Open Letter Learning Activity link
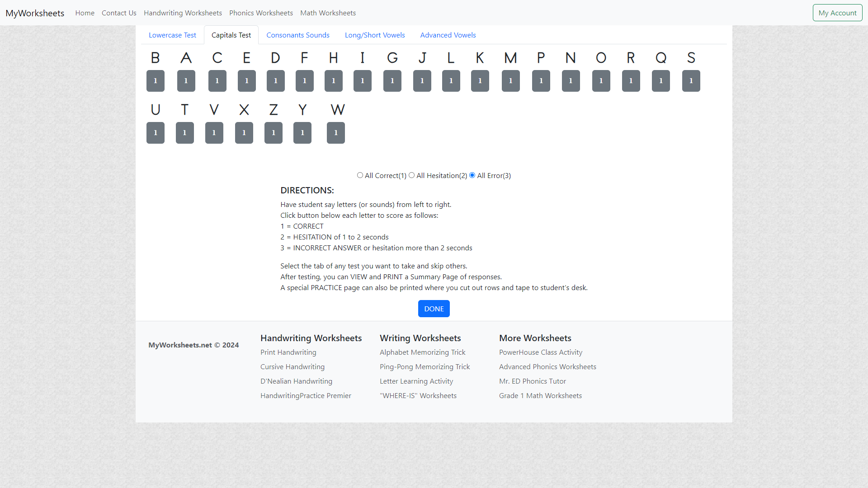Viewport: 868px width, 488px height. tap(416, 381)
